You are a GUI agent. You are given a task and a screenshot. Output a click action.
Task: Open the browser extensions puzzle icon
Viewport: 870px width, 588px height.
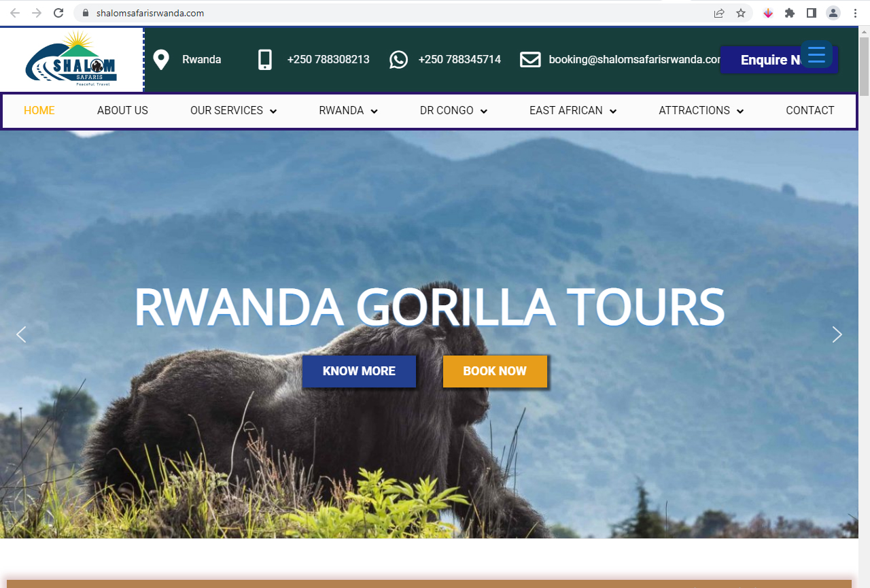click(790, 13)
